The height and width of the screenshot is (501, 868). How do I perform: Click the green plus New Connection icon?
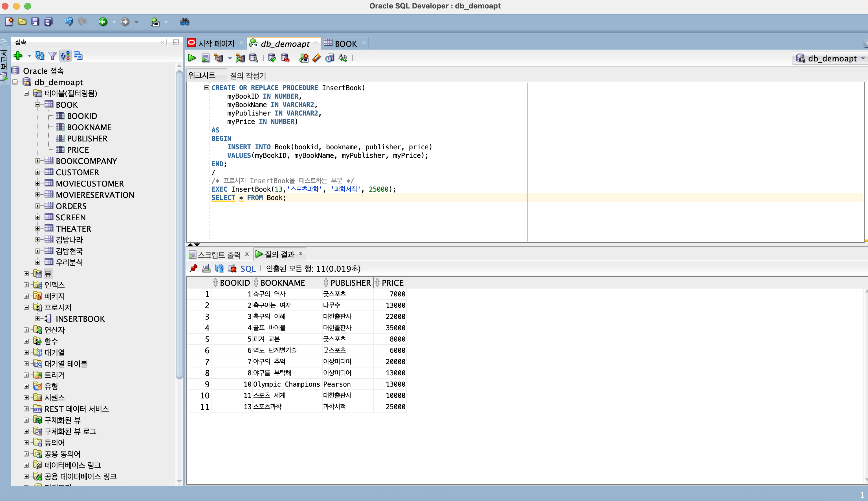pyautogui.click(x=18, y=56)
